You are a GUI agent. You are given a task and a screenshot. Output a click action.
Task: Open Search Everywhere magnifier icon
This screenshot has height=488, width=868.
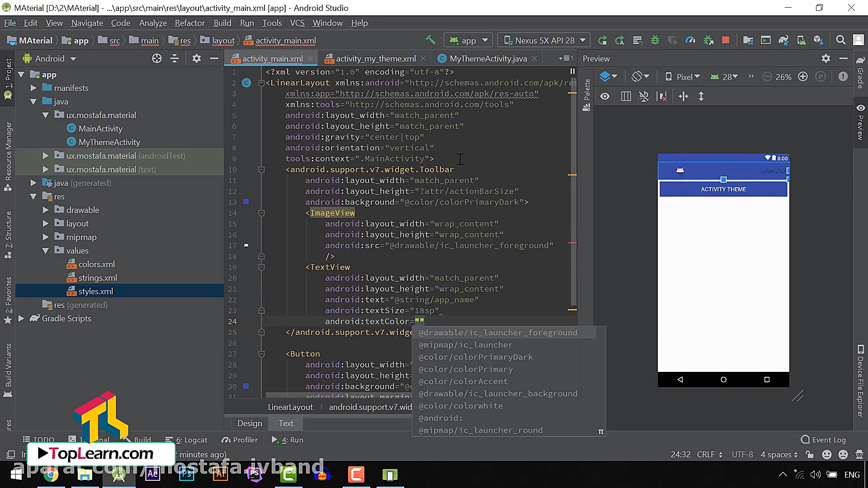840,40
